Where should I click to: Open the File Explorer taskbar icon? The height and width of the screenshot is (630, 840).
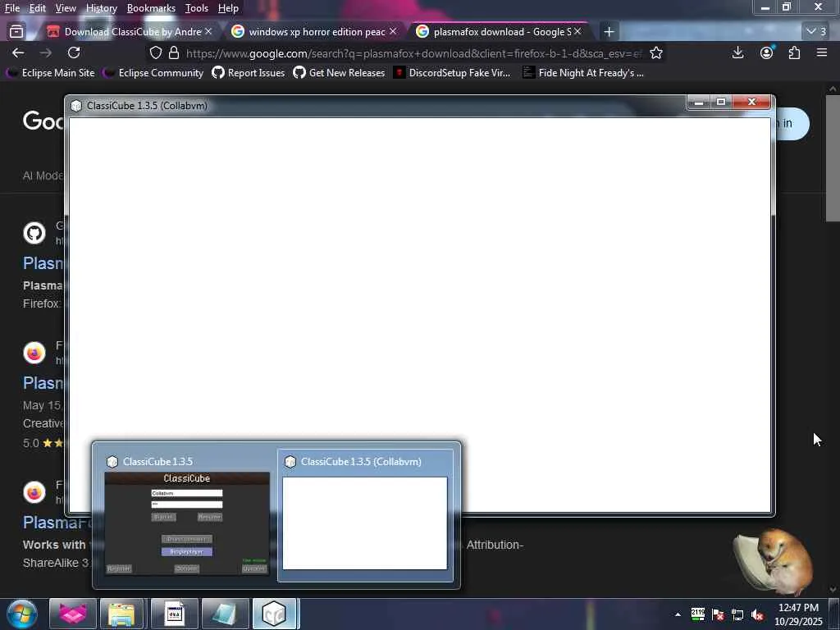click(122, 614)
